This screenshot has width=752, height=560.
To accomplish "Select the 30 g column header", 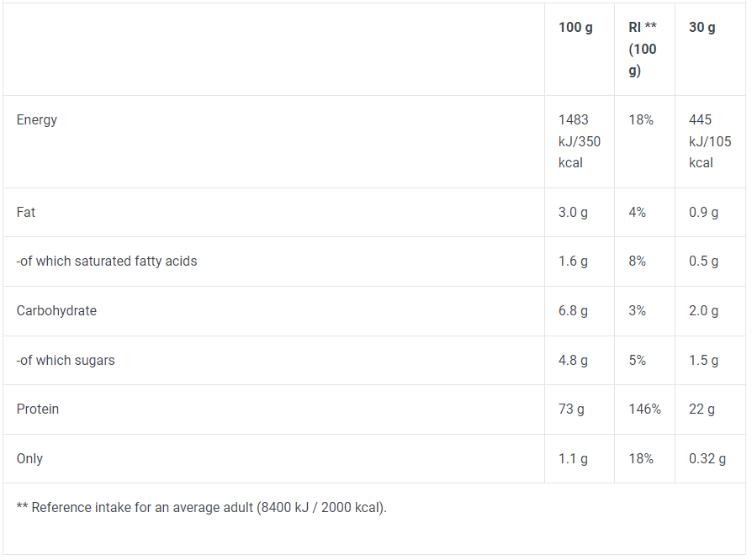I will coord(702,28).
